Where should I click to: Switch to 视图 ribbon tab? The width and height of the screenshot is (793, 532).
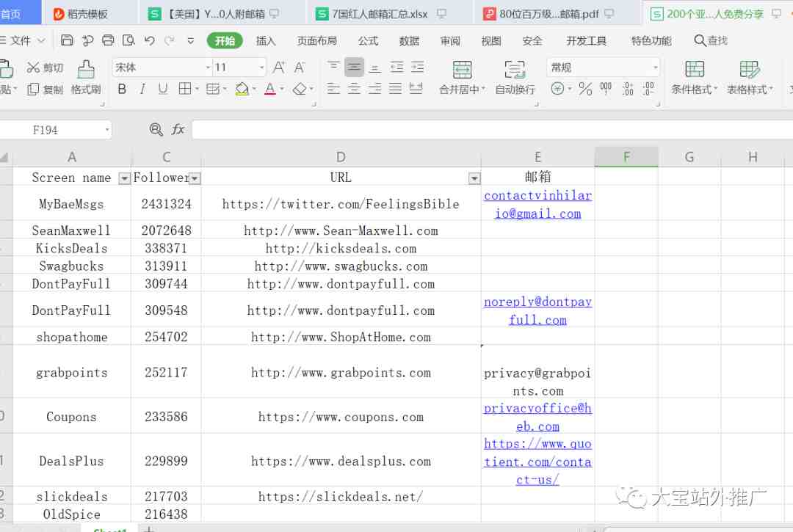point(491,41)
